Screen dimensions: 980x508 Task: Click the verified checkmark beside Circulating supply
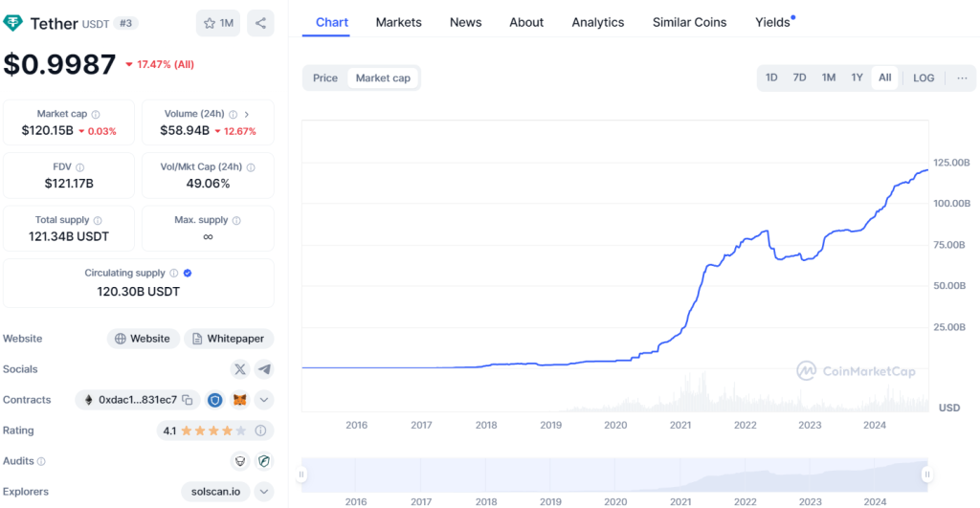(188, 273)
